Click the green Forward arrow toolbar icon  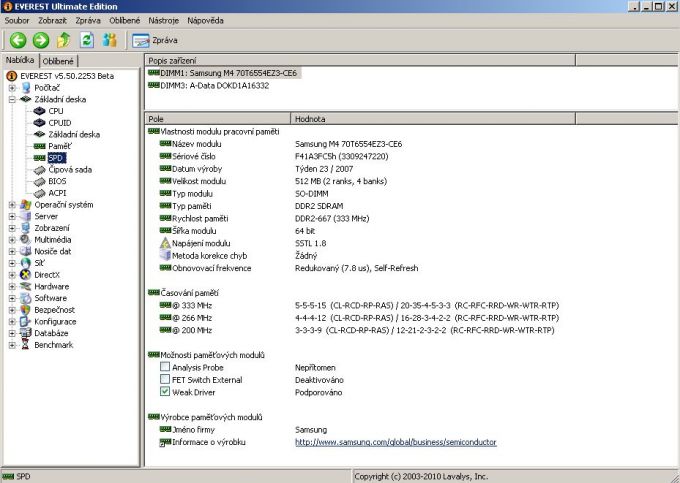click(41, 40)
